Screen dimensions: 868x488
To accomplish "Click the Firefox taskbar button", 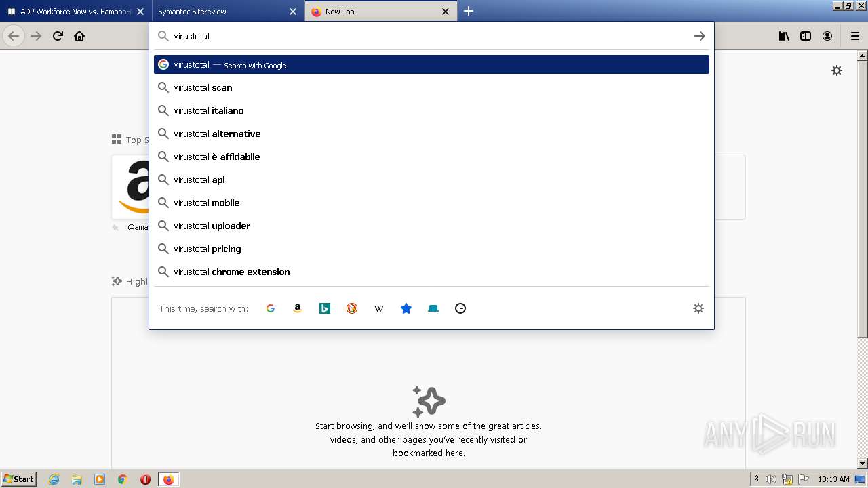I will 168,479.
